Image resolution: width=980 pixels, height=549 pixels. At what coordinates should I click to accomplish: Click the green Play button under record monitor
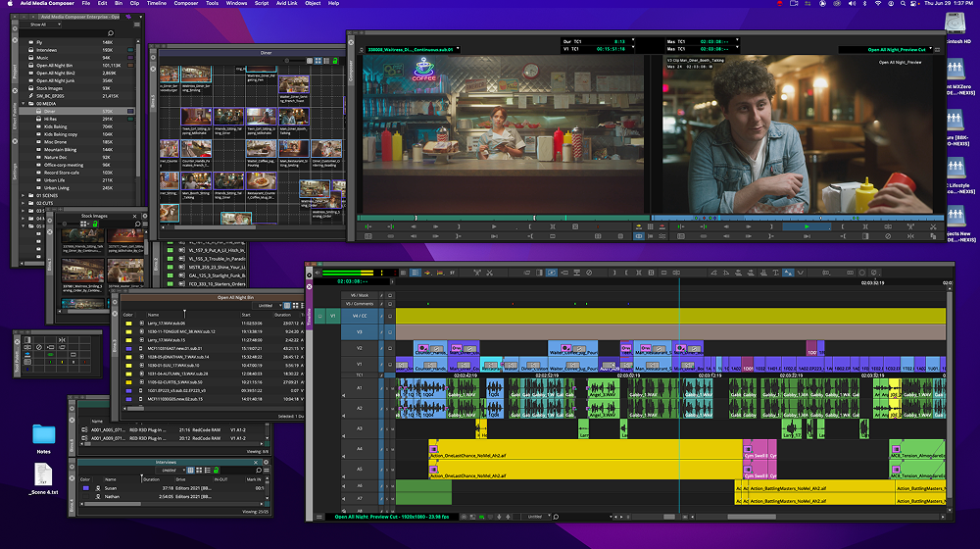pyautogui.click(x=807, y=226)
